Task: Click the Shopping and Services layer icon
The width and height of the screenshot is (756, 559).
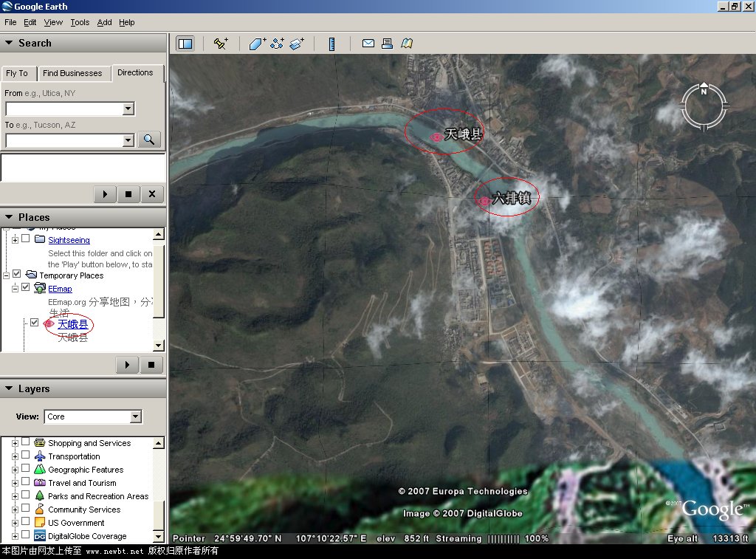Action: pyautogui.click(x=40, y=443)
